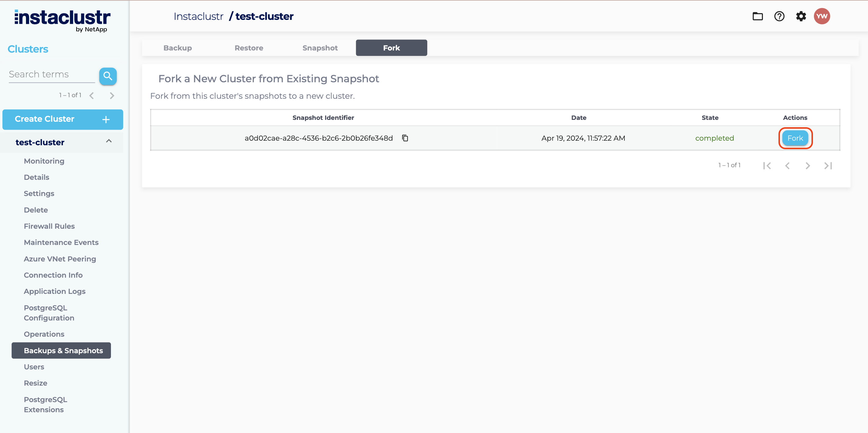This screenshot has height=433, width=868.
Task: Copy the snapshot identifier to clipboard
Action: 405,138
